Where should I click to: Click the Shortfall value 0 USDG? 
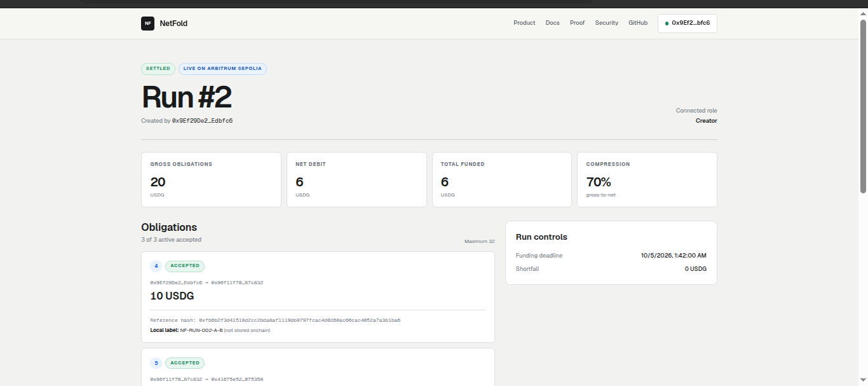pos(696,269)
